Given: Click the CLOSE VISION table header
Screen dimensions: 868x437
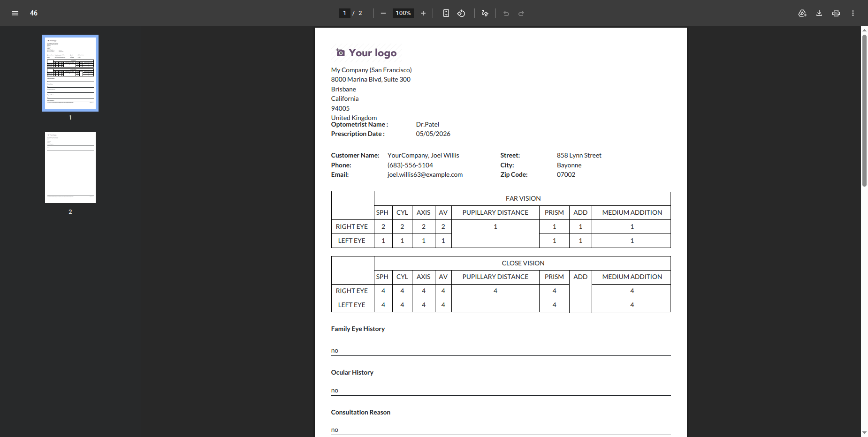Looking at the screenshot, I should [523, 263].
